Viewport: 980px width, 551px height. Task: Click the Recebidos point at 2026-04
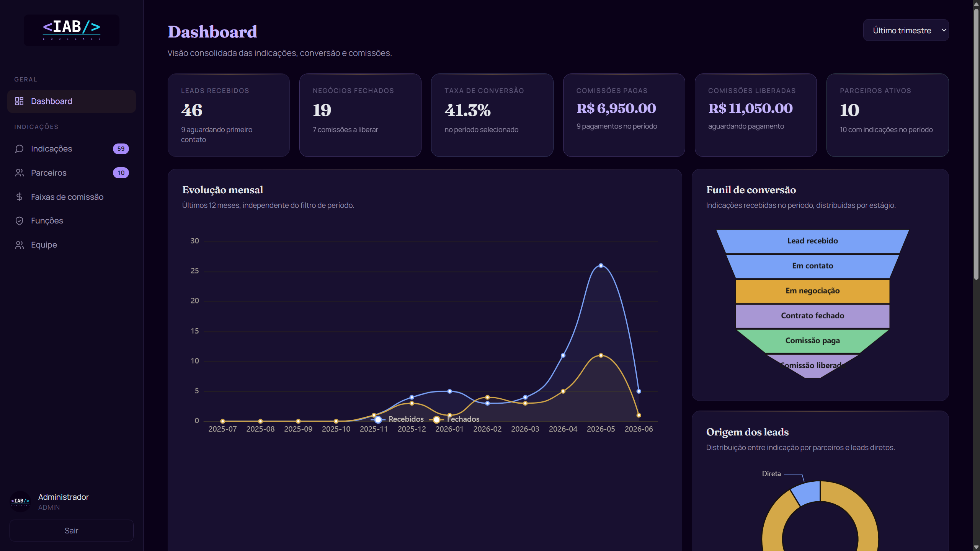pos(563,355)
